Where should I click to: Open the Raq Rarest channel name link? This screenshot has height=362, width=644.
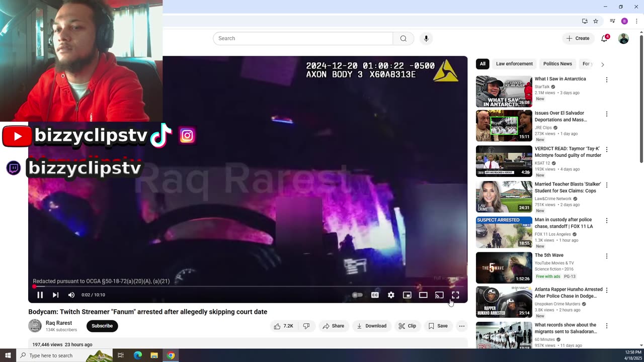click(x=59, y=323)
